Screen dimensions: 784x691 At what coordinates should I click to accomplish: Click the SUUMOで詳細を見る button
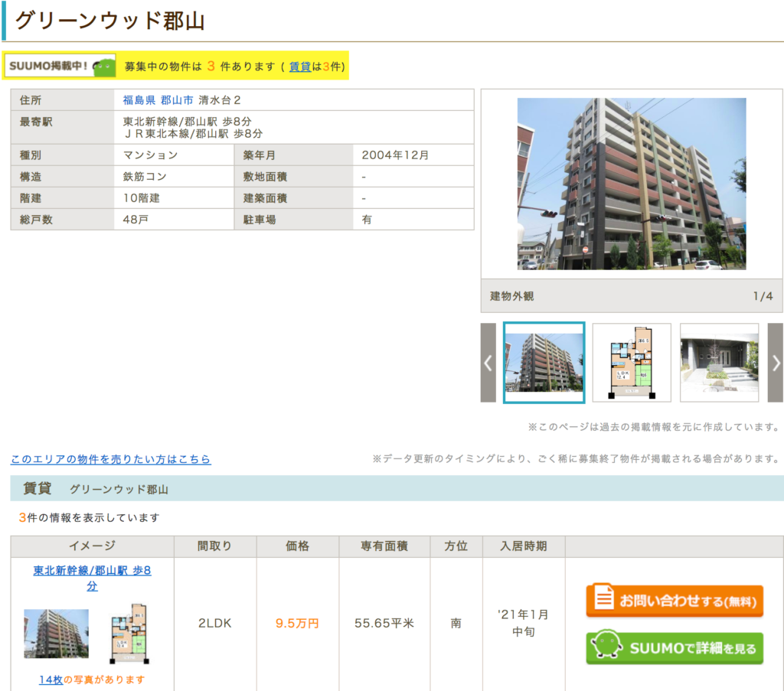tap(674, 647)
